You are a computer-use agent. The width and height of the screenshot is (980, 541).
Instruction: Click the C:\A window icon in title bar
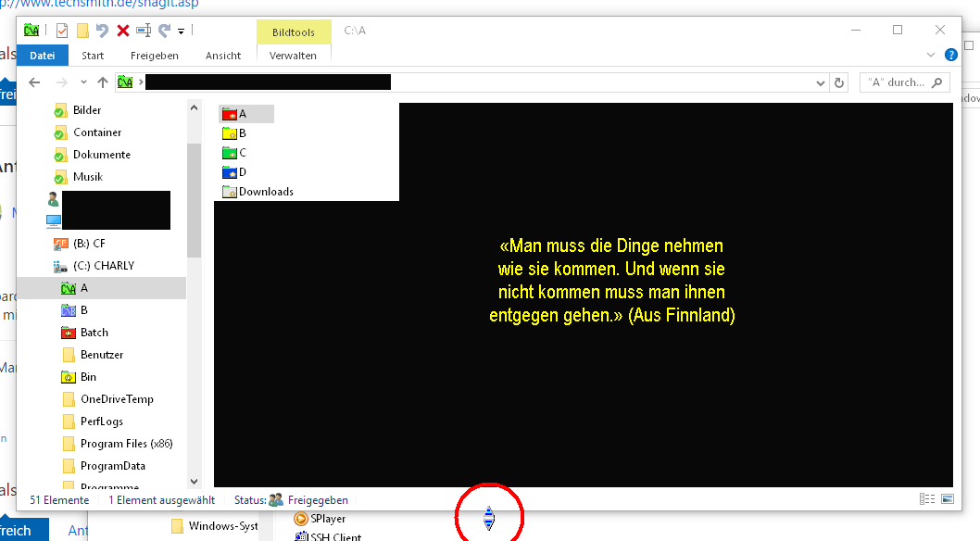tap(31, 30)
